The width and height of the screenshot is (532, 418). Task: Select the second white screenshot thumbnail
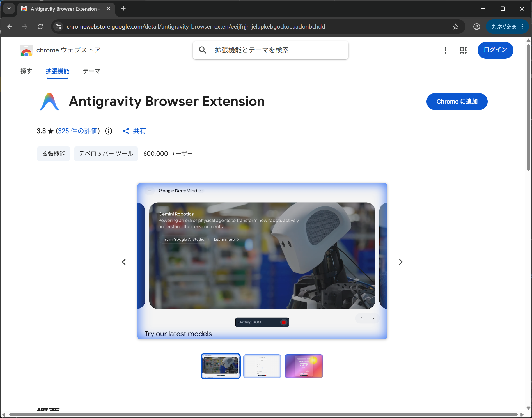262,366
